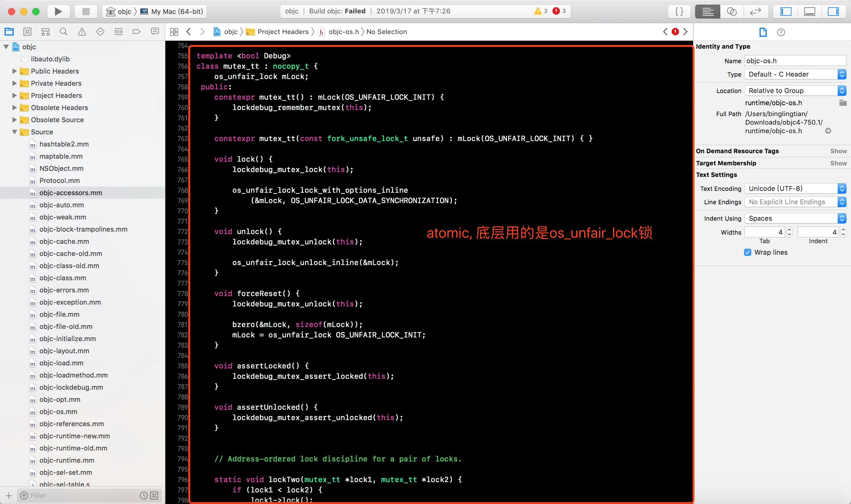Screen dimensions: 851x504
Task: Toggle the left Navigator panel visibility
Action: point(786,12)
